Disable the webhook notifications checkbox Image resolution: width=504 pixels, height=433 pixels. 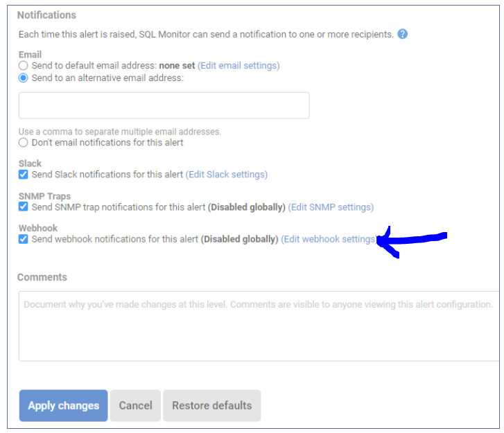coord(24,239)
